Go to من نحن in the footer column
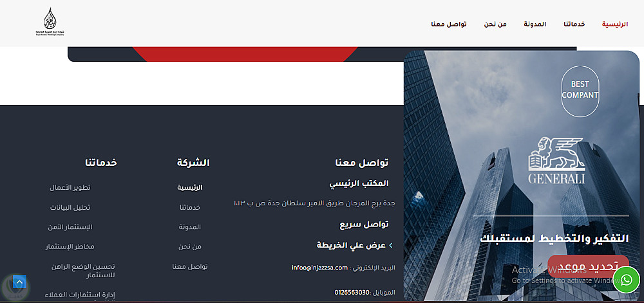 (x=190, y=246)
